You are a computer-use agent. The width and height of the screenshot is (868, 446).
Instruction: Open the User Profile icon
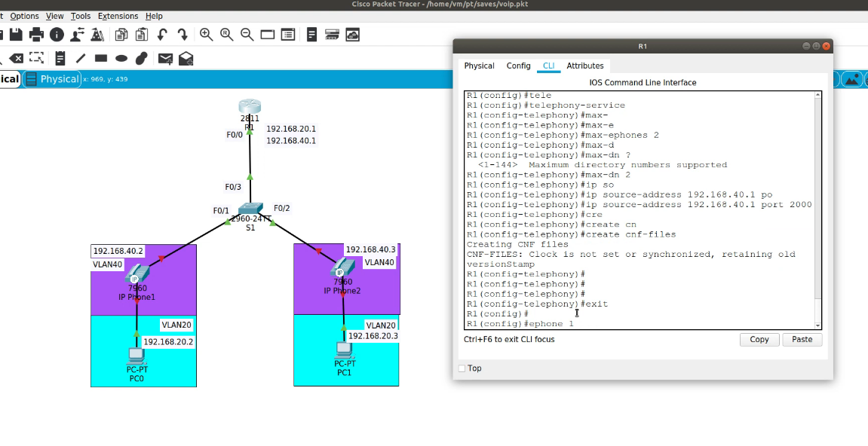(77, 35)
